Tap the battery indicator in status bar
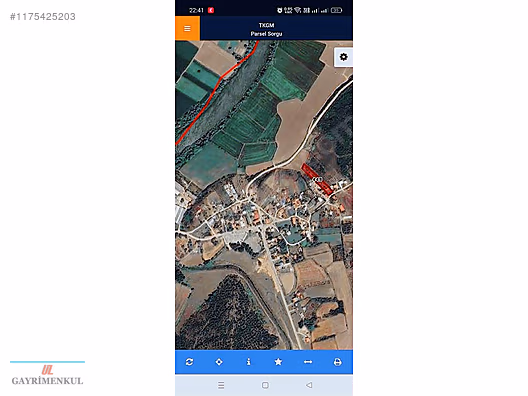Viewport: 528px width, 396px height. (336, 10)
